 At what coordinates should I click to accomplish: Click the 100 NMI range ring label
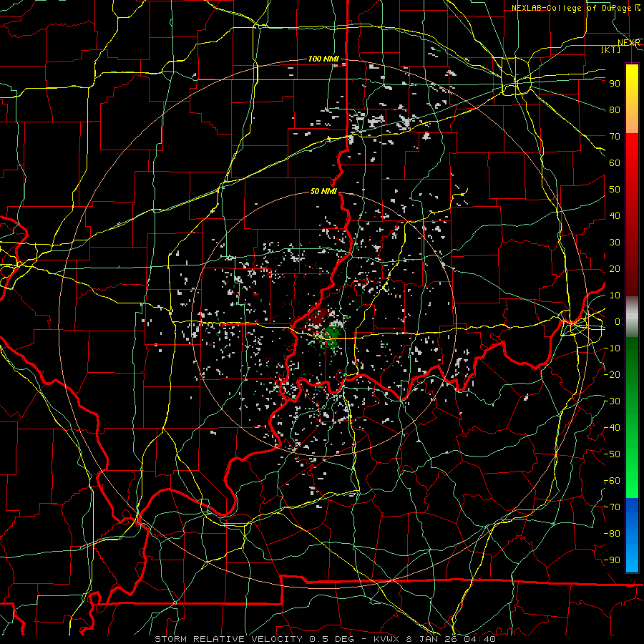tap(323, 59)
